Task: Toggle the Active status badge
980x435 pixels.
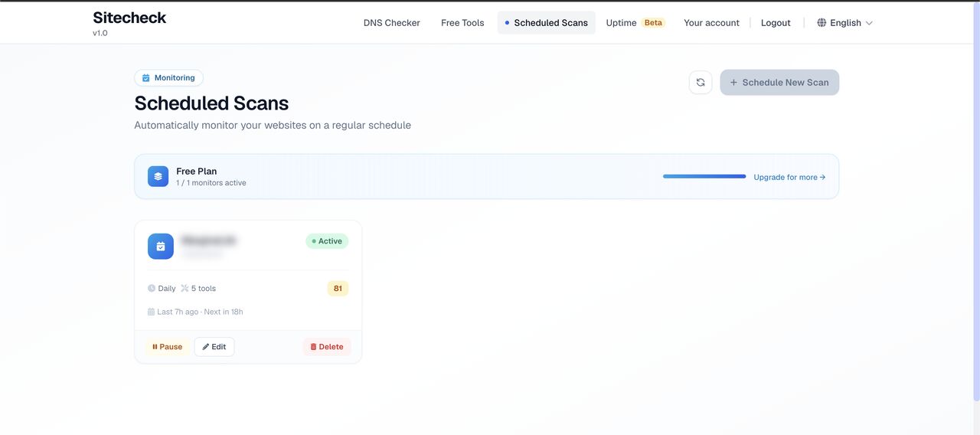Action: point(327,241)
